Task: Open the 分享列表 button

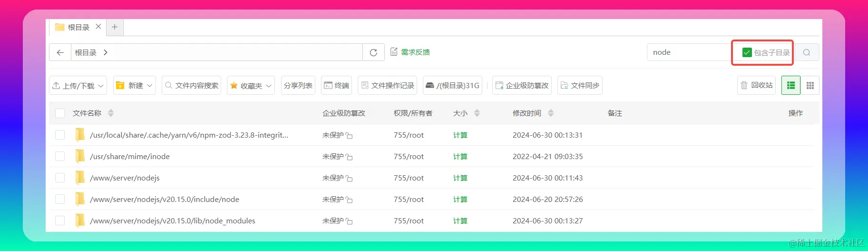Action: click(x=298, y=85)
